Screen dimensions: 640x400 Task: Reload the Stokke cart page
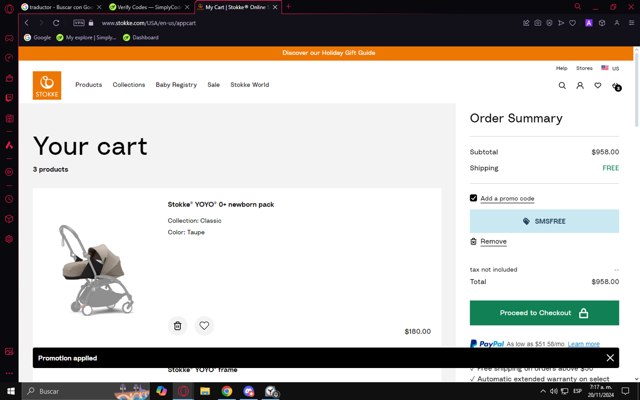[56, 23]
